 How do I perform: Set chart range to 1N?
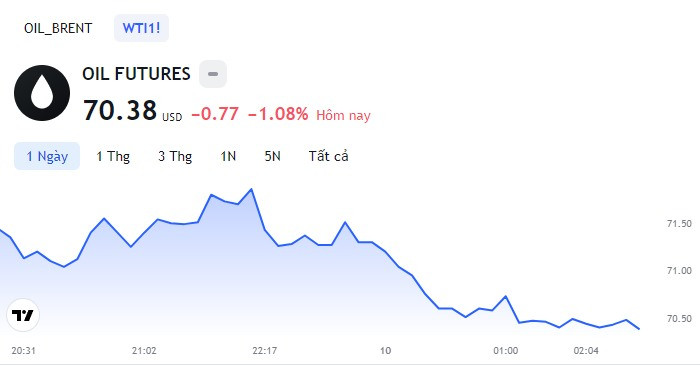click(228, 156)
